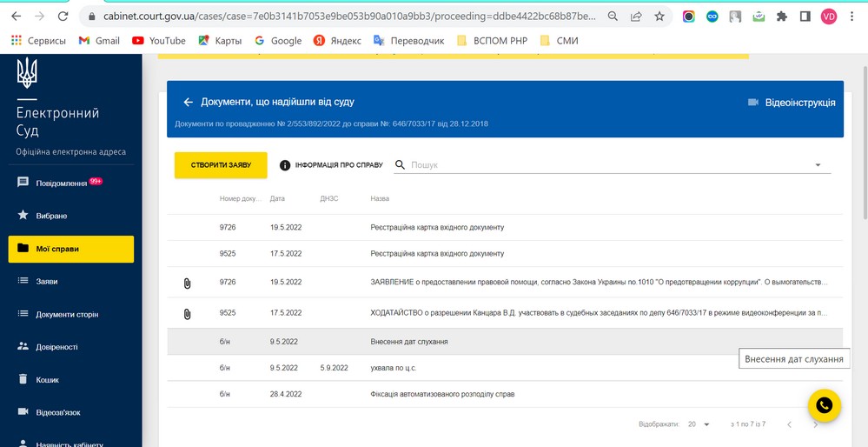Image resolution: width=868 pixels, height=447 pixels.
Task: Open the rows-per-page dropdown showing 20
Action: coord(699,424)
